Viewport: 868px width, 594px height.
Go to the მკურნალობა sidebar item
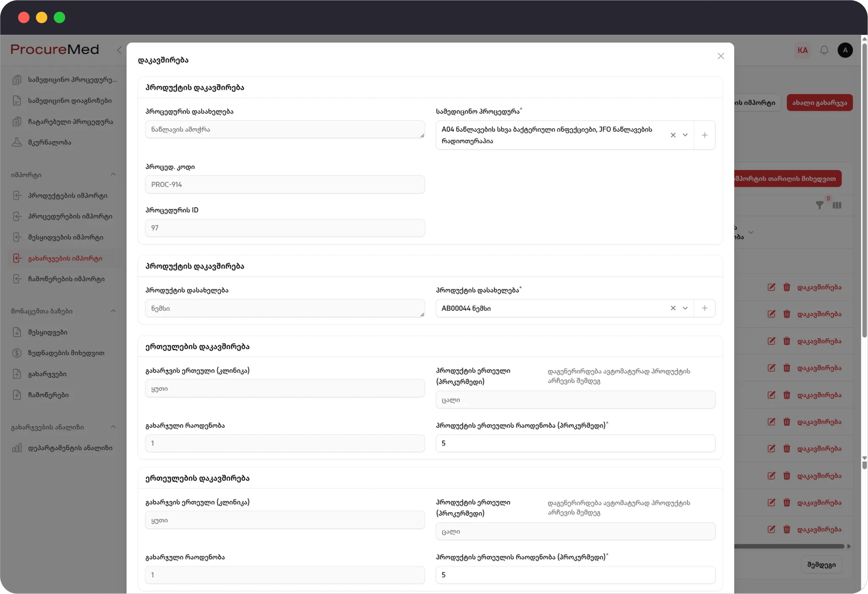tap(49, 142)
